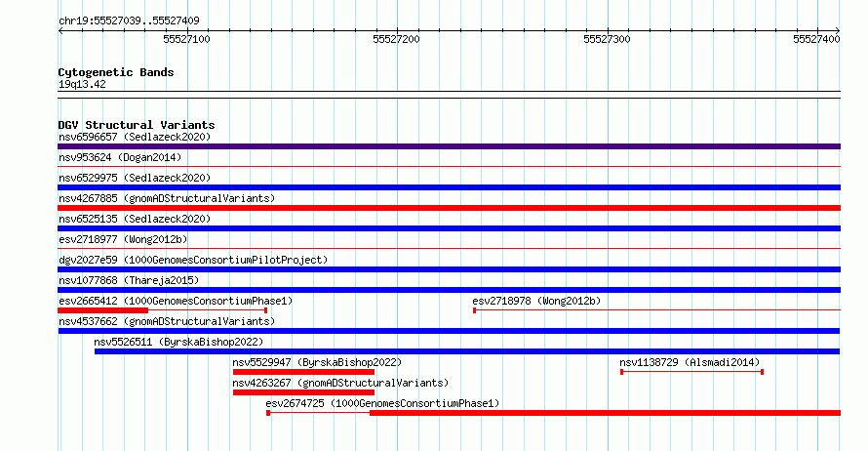The image size is (868, 451).
Task: Click the nsv6529975 (Sedlazeck2020) label
Action: [x=135, y=178]
